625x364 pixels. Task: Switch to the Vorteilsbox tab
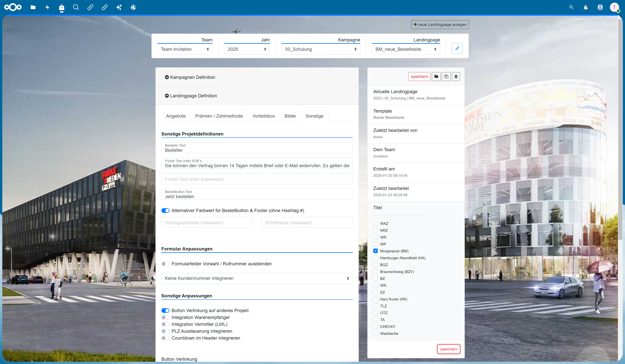(x=264, y=116)
